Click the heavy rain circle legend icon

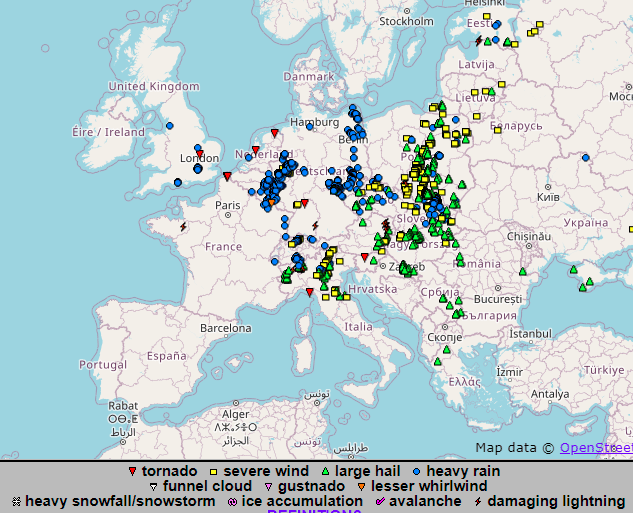tap(417, 471)
